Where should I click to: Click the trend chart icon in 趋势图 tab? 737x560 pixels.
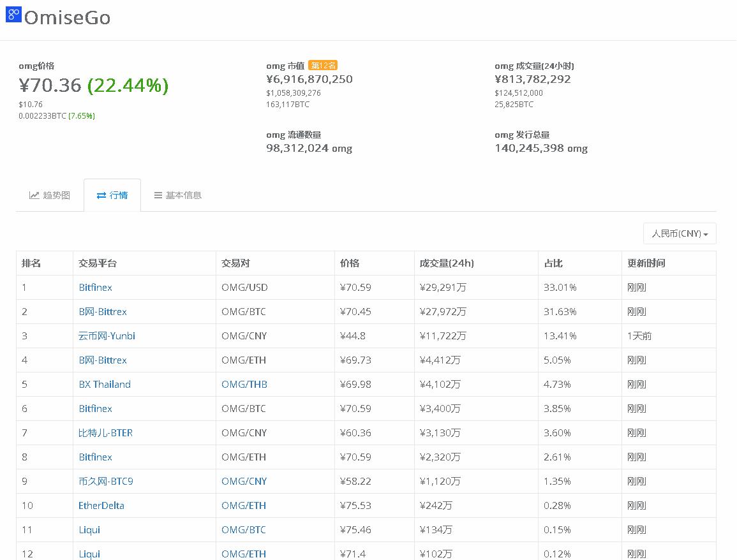click(x=34, y=195)
